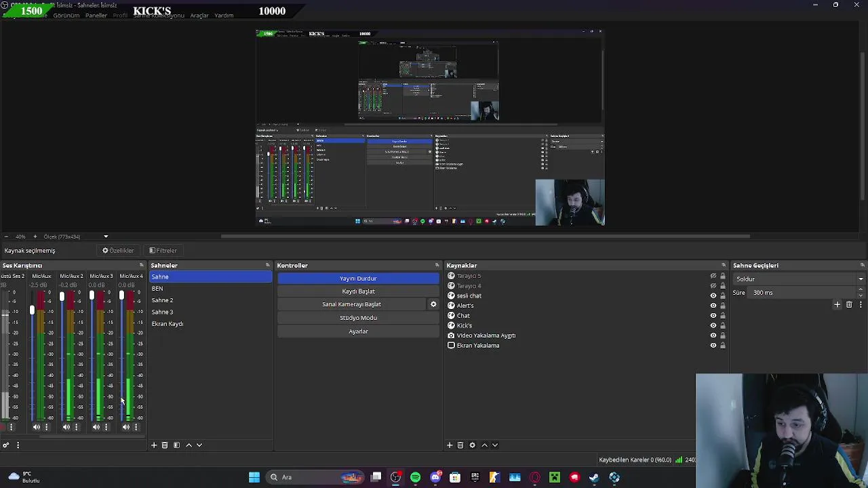Start virtual camera with Sanal Kamerayı Başlat
This screenshot has height=488, width=868.
point(352,304)
